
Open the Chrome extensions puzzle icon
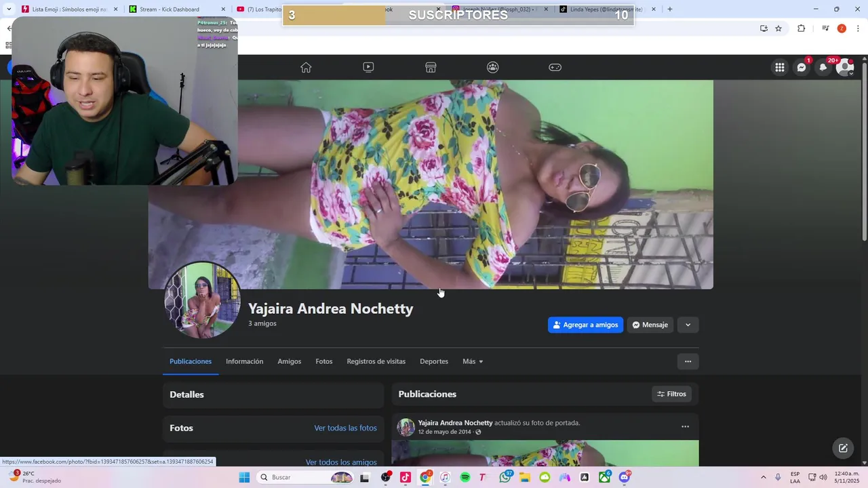(x=801, y=28)
